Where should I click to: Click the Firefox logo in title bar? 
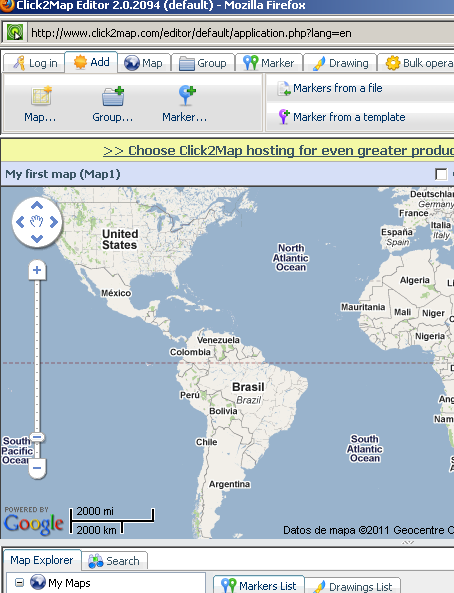[x=6, y=5]
